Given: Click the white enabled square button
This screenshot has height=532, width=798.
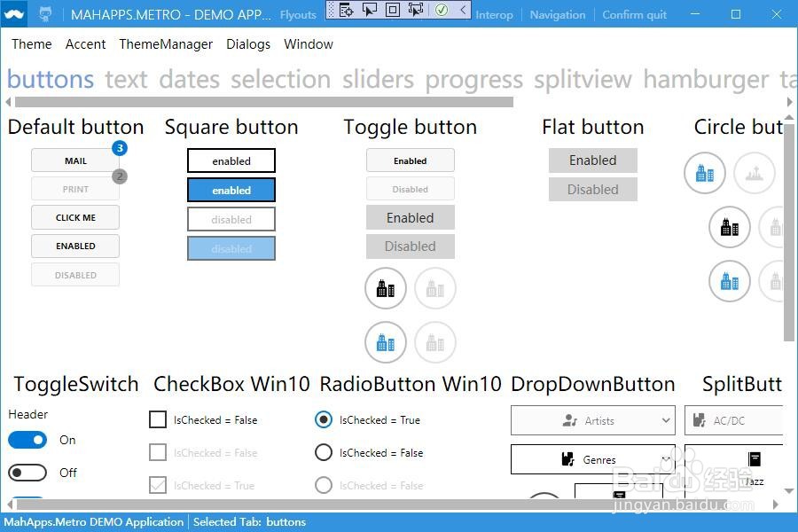Looking at the screenshot, I should (x=231, y=160).
